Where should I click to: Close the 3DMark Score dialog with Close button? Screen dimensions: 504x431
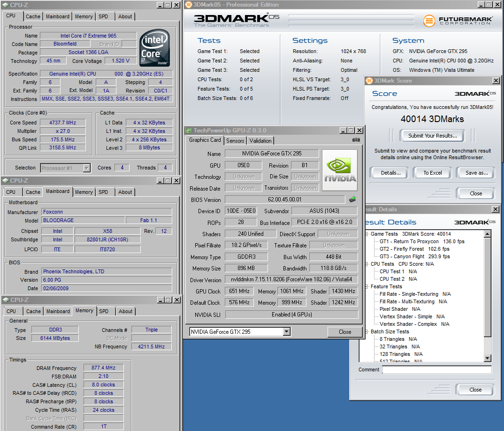click(476, 193)
